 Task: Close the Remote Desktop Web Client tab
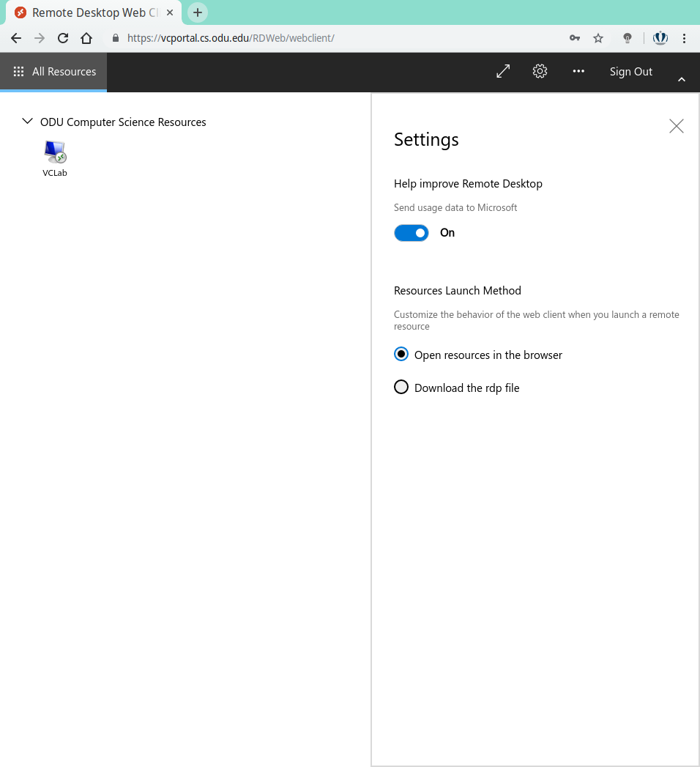pyautogui.click(x=170, y=12)
